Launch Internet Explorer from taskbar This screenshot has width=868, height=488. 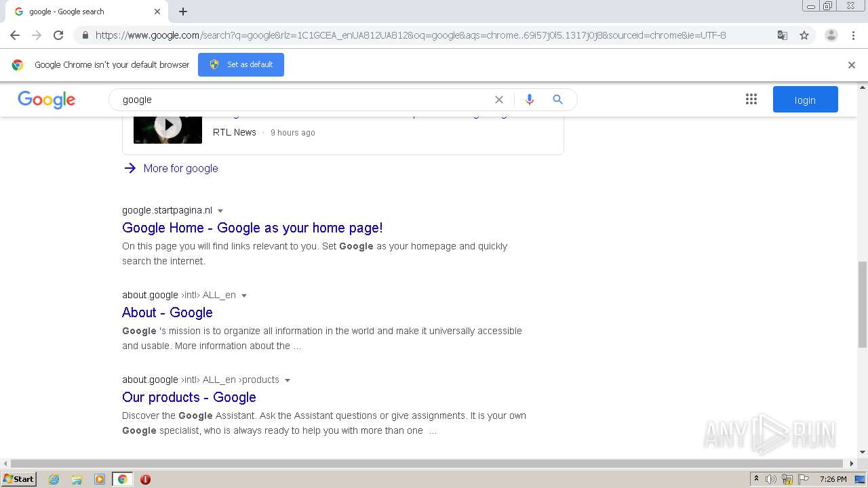tap(54, 479)
